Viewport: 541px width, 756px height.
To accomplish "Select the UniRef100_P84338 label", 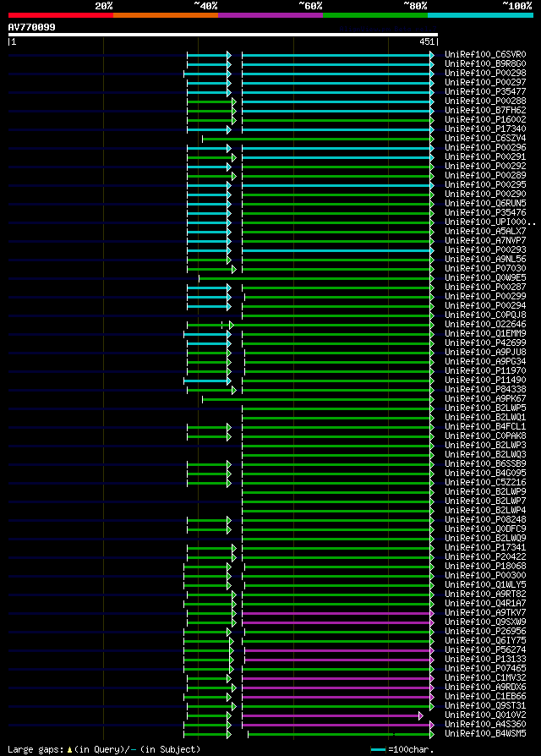I will click(485, 390).
